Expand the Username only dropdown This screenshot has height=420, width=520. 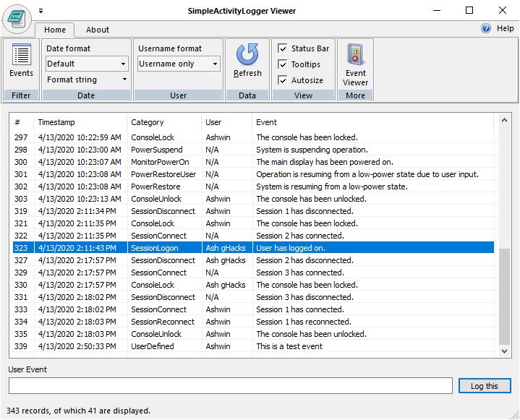pos(215,64)
